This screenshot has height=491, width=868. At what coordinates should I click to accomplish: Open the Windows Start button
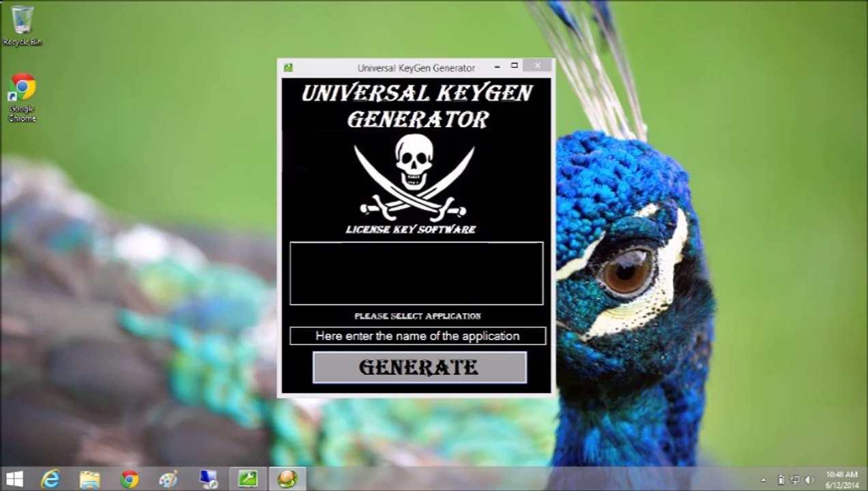click(x=14, y=479)
